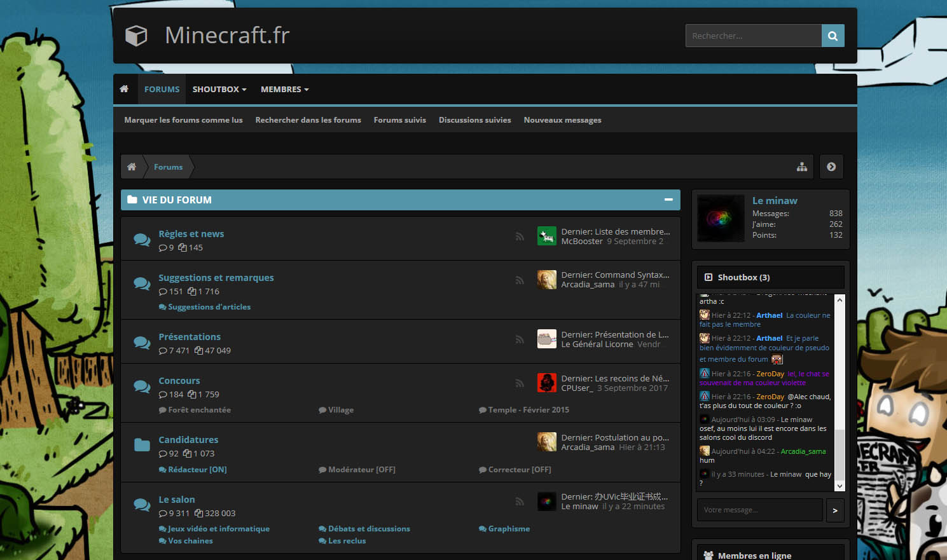The height and width of the screenshot is (560, 947).
Task: Expand the MEMBRES dropdown menu
Action: 284,89
